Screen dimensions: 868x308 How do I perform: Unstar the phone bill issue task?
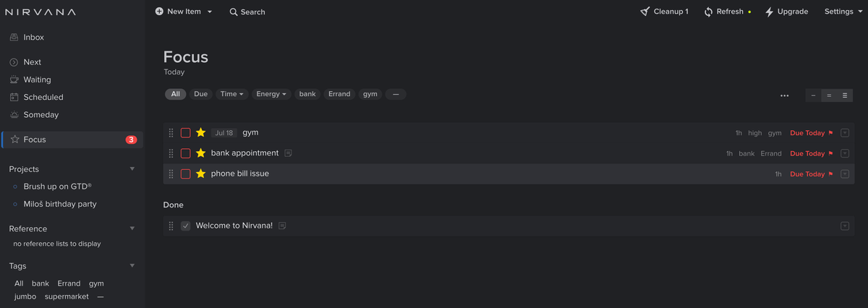(x=201, y=174)
